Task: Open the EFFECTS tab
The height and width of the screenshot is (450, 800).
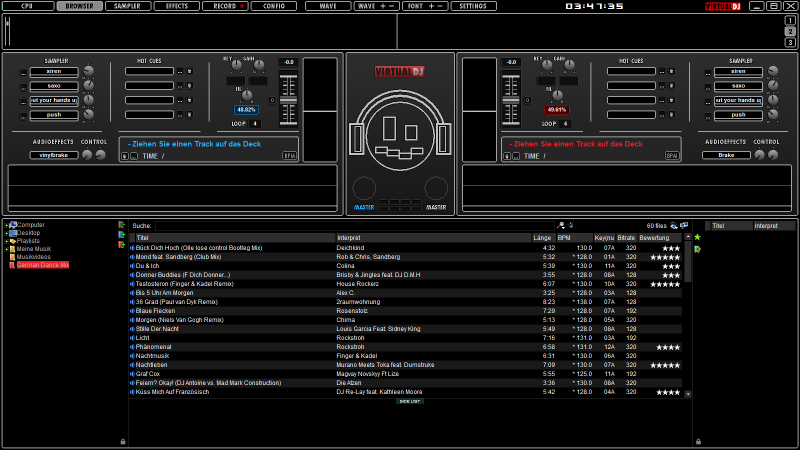Action: [177, 6]
